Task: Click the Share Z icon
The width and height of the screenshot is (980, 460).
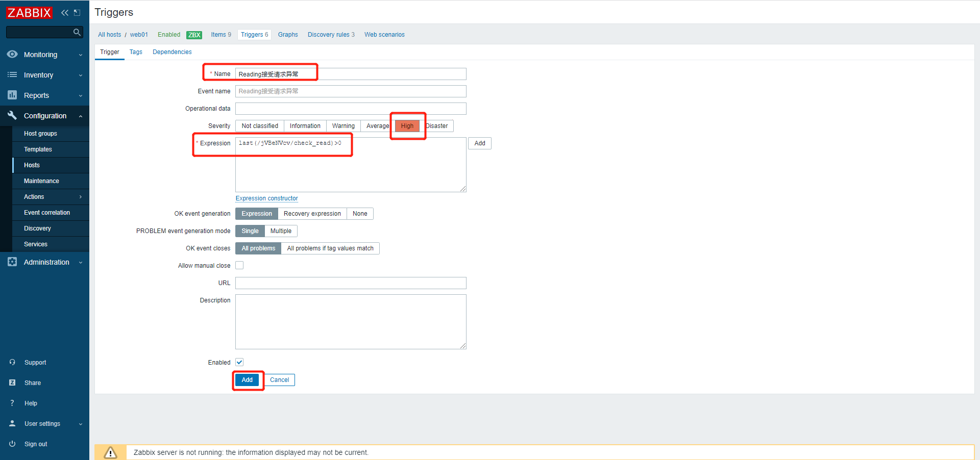Action: 12,382
